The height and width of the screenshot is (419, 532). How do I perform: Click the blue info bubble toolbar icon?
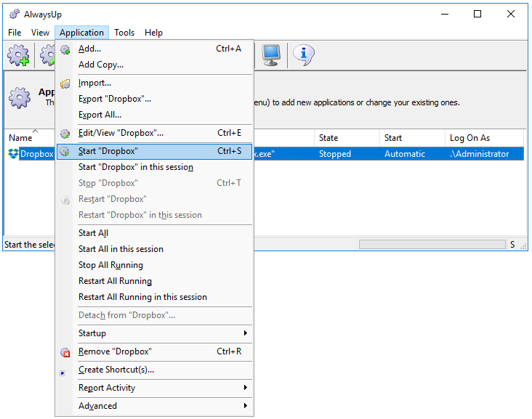click(x=304, y=55)
